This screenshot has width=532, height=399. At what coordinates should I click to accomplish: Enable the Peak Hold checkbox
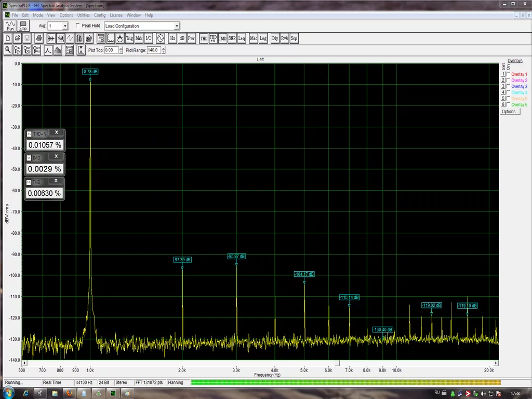pyautogui.click(x=78, y=25)
